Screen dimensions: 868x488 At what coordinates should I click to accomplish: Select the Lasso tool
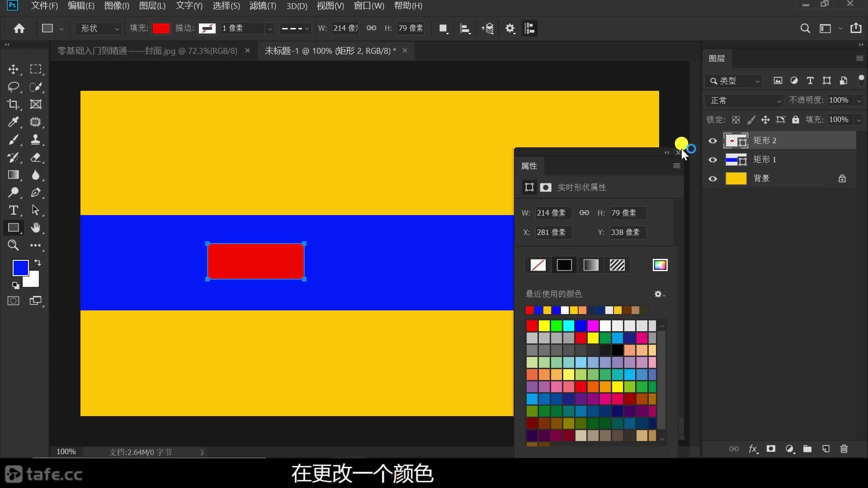point(13,87)
